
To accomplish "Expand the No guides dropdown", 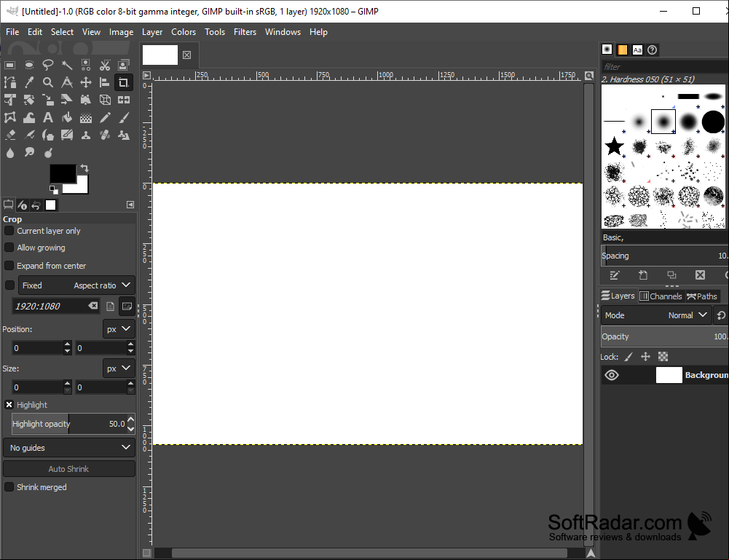I will (69, 448).
